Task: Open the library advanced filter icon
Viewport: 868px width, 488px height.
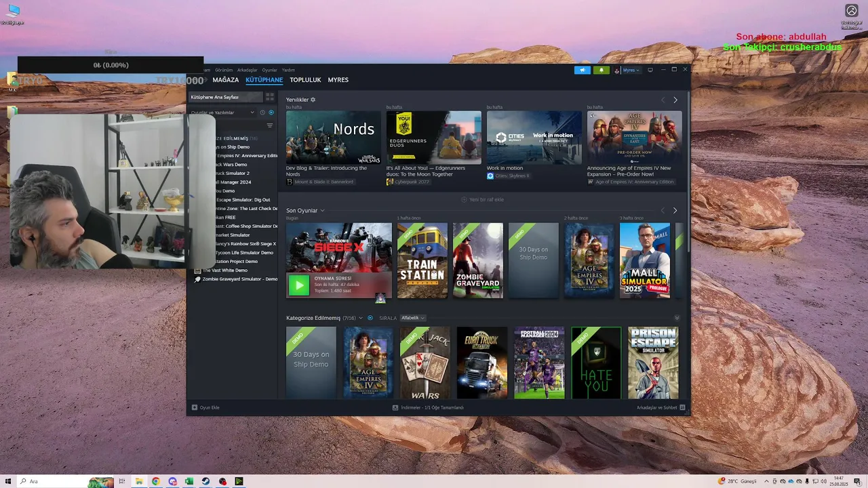Action: [x=270, y=125]
